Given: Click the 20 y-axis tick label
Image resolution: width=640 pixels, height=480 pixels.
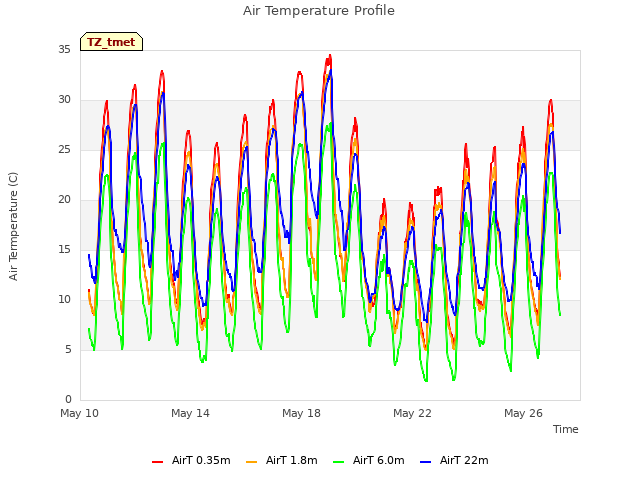Looking at the screenshot, I should pos(64,200).
